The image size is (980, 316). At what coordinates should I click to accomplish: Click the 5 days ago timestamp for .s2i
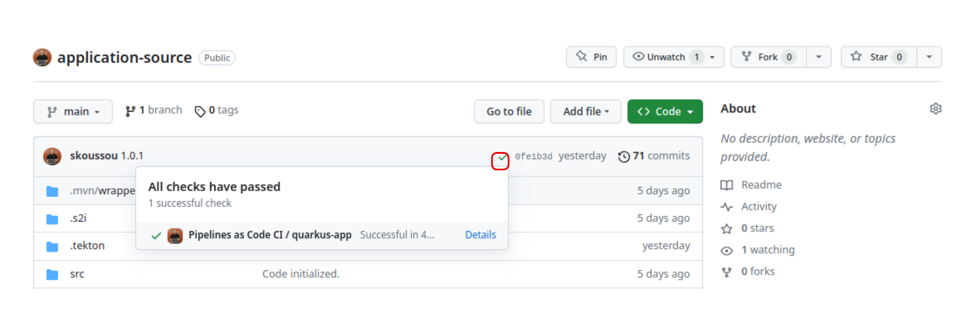pyautogui.click(x=664, y=218)
